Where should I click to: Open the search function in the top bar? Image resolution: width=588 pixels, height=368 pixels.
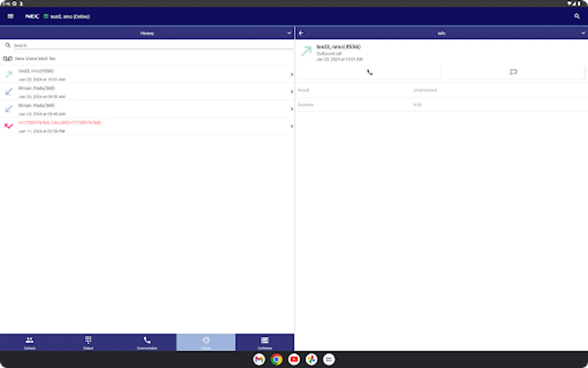tap(577, 16)
